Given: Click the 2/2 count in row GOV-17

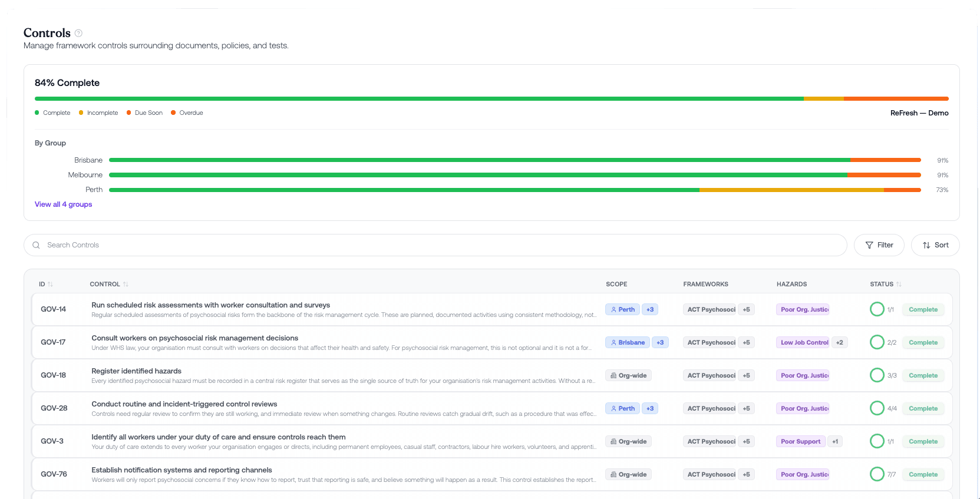Looking at the screenshot, I should [x=892, y=342].
